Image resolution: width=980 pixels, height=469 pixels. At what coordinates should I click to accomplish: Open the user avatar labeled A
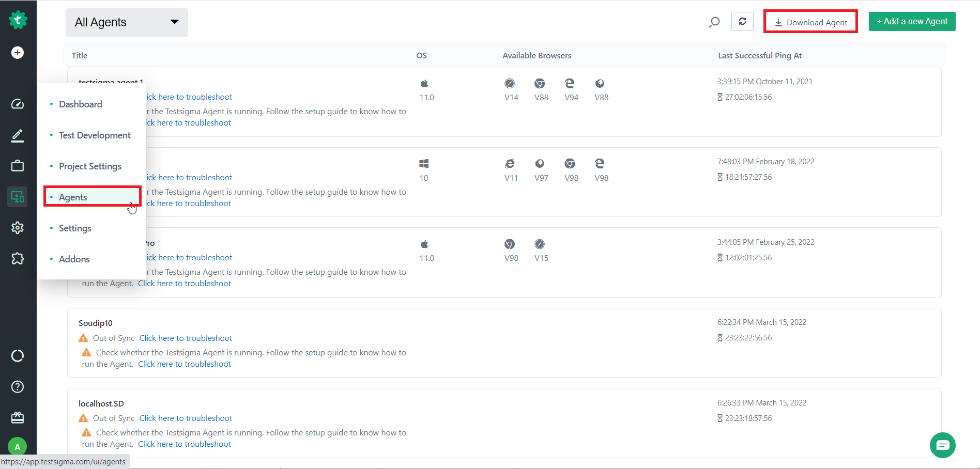(18, 447)
